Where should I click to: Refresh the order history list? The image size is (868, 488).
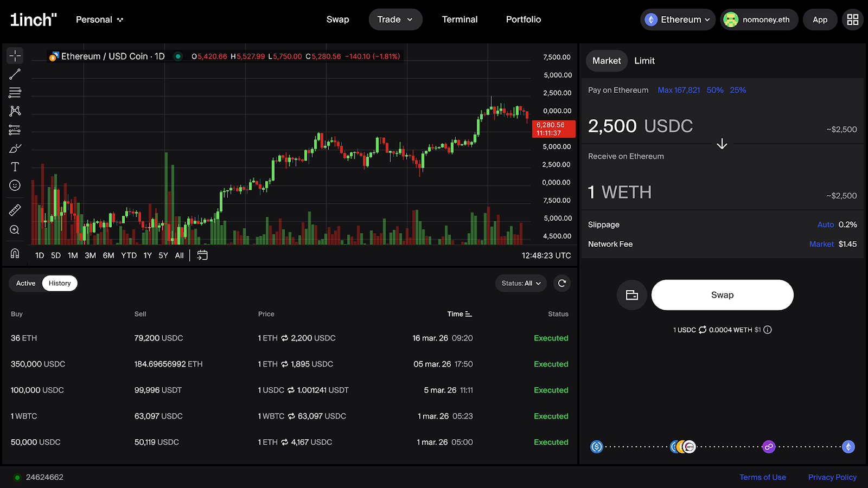[x=562, y=283]
